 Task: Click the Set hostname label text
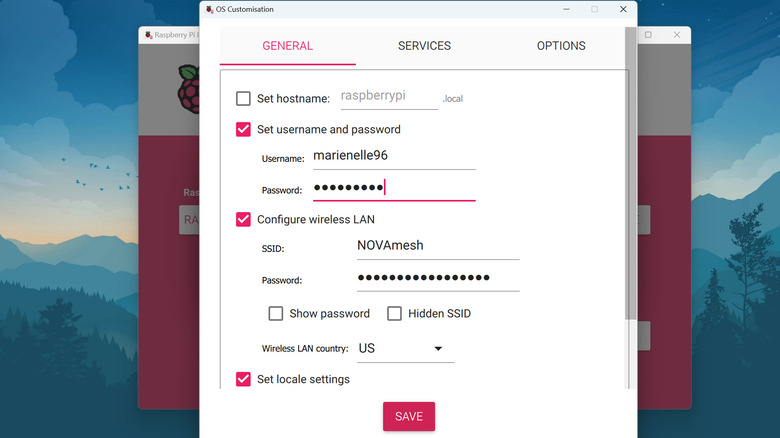[x=293, y=99]
